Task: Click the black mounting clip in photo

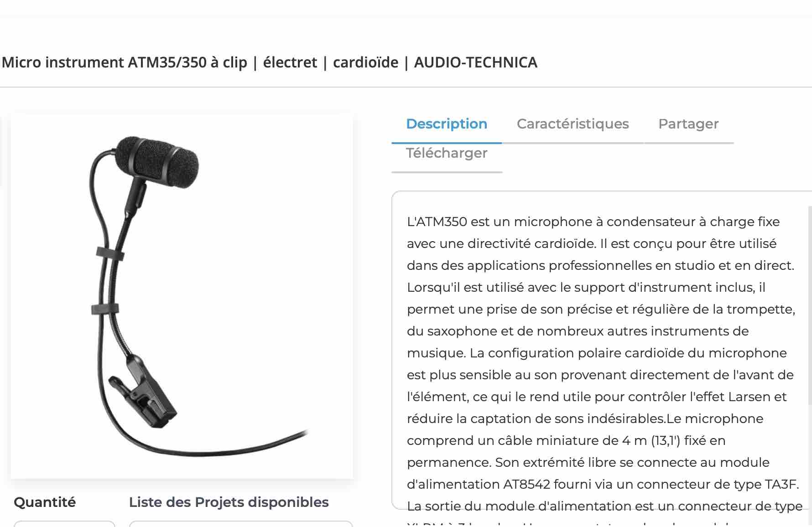Action: coord(144,392)
